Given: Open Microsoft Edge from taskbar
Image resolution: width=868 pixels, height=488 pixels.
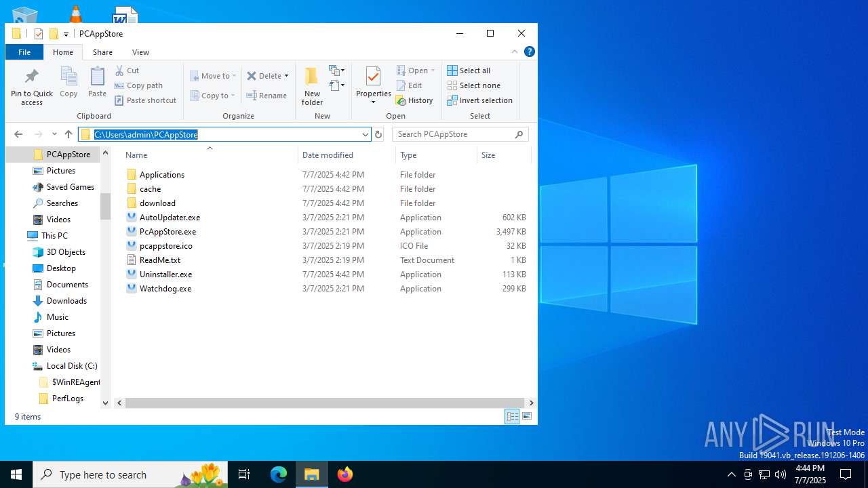Looking at the screenshot, I should click(x=279, y=474).
